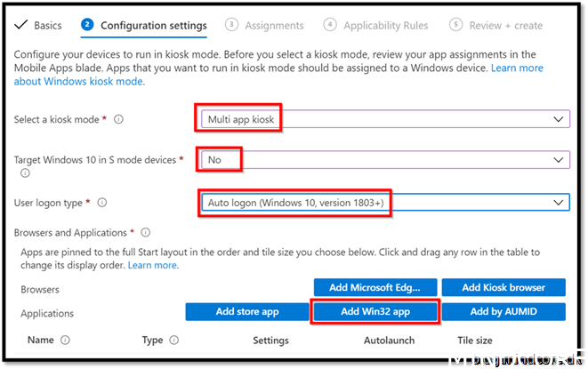
Task: Click info icon next to Type column
Action: [x=173, y=340]
